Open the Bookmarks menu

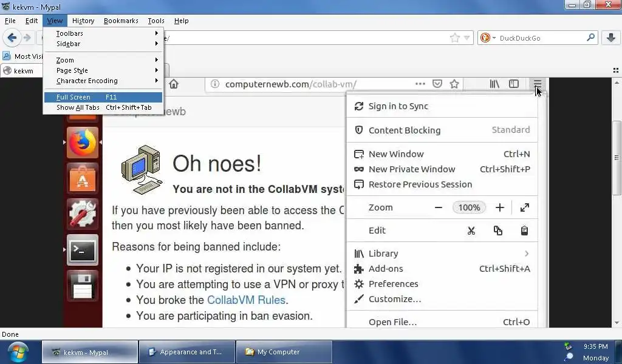(121, 21)
